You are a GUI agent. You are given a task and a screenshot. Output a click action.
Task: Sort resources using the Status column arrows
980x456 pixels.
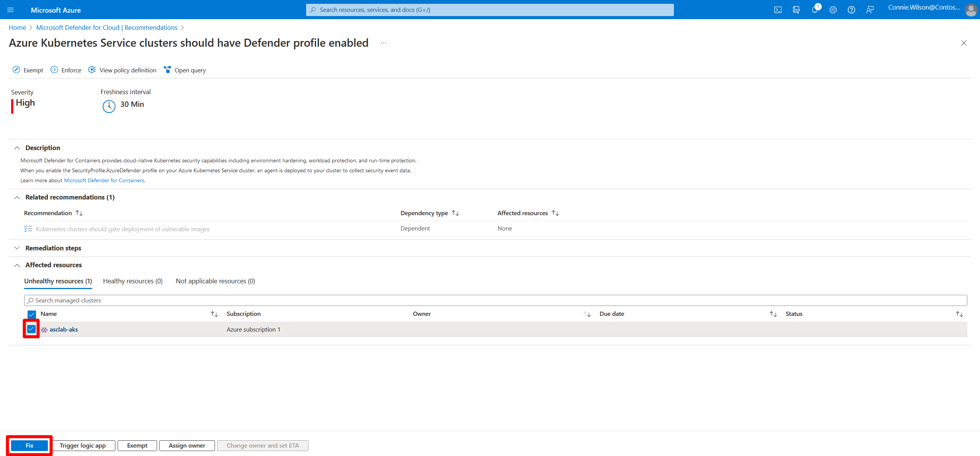pyautogui.click(x=959, y=314)
